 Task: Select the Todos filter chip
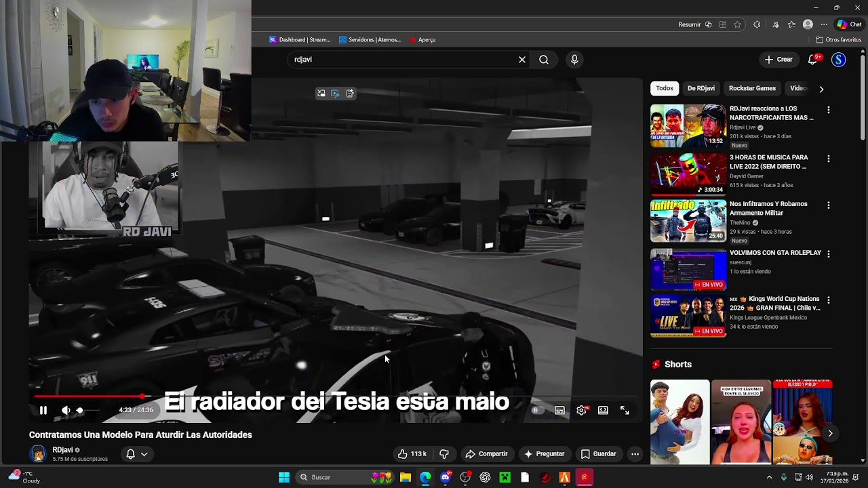665,88
